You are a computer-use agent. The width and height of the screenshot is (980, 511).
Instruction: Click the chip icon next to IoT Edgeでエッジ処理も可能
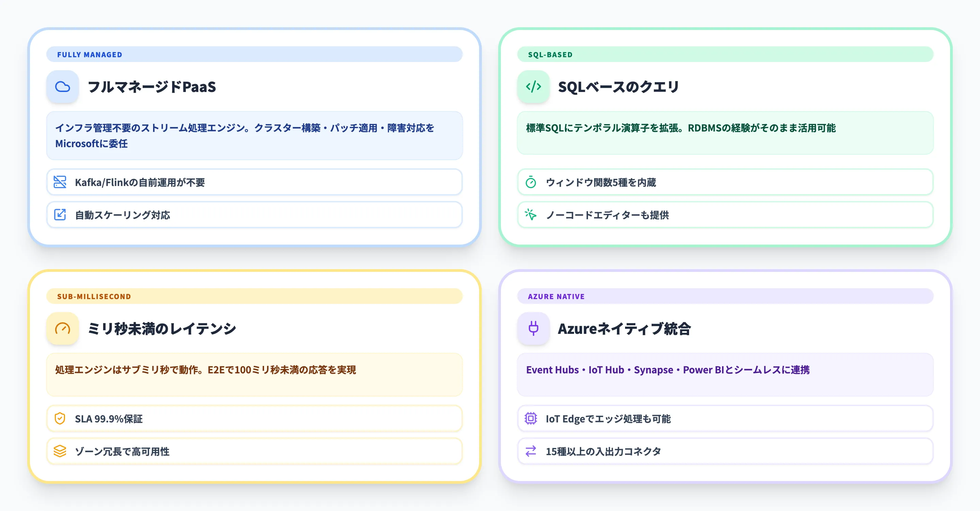click(x=532, y=418)
